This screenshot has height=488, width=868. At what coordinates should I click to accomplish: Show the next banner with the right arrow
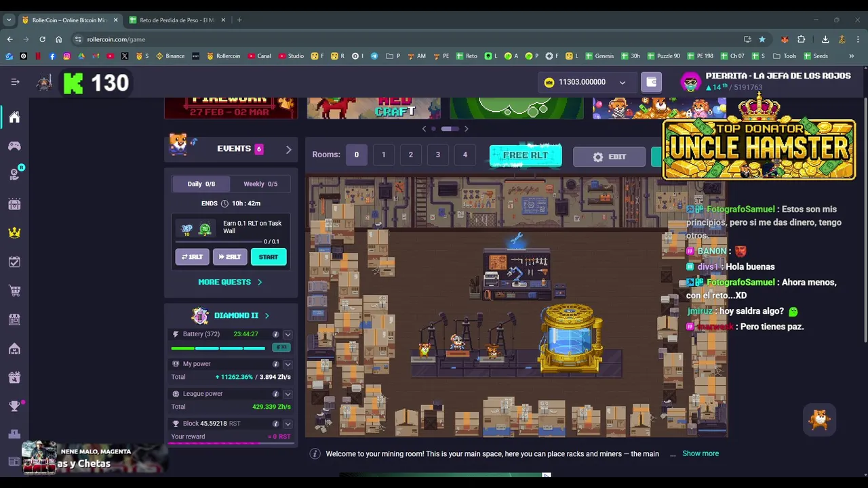click(466, 129)
